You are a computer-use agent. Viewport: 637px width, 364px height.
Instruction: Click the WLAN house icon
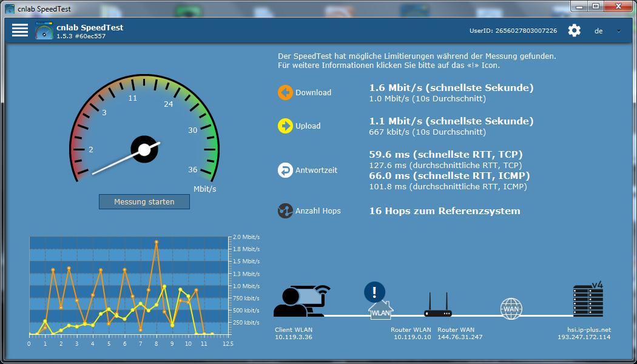click(x=381, y=311)
